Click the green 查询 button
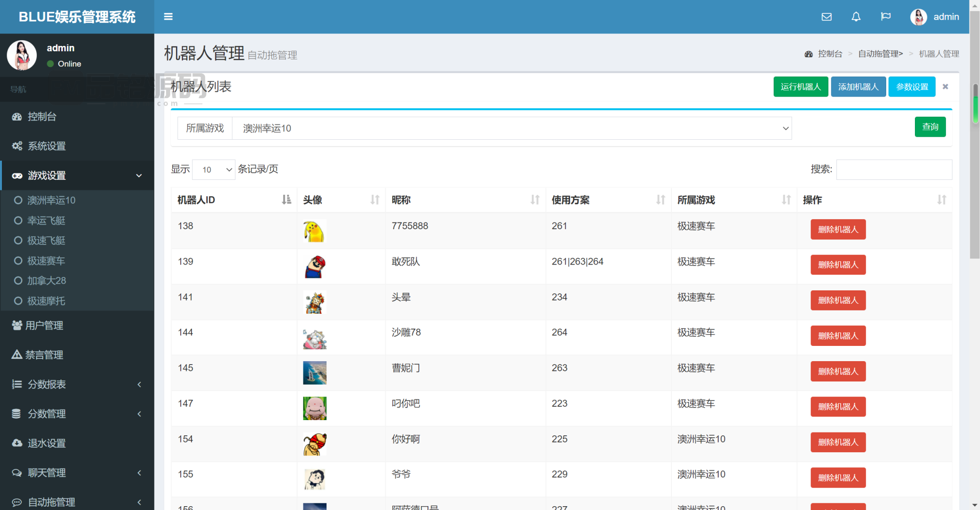 coord(930,127)
